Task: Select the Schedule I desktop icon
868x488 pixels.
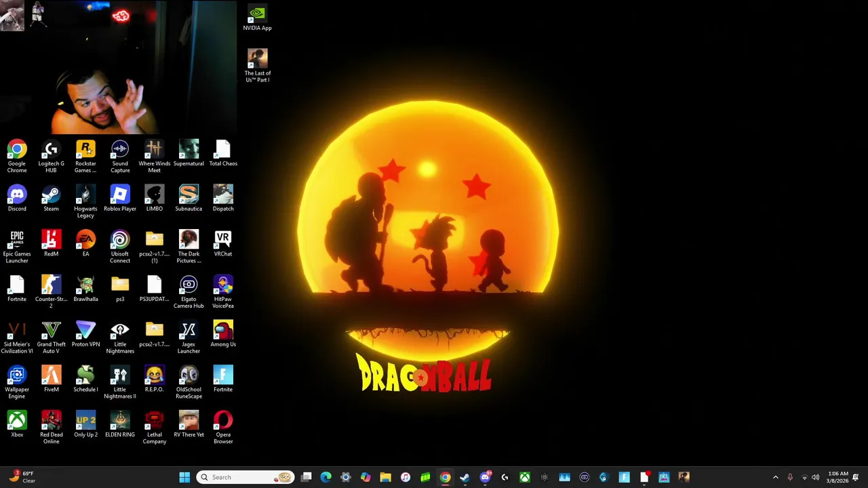Action: [85, 379]
